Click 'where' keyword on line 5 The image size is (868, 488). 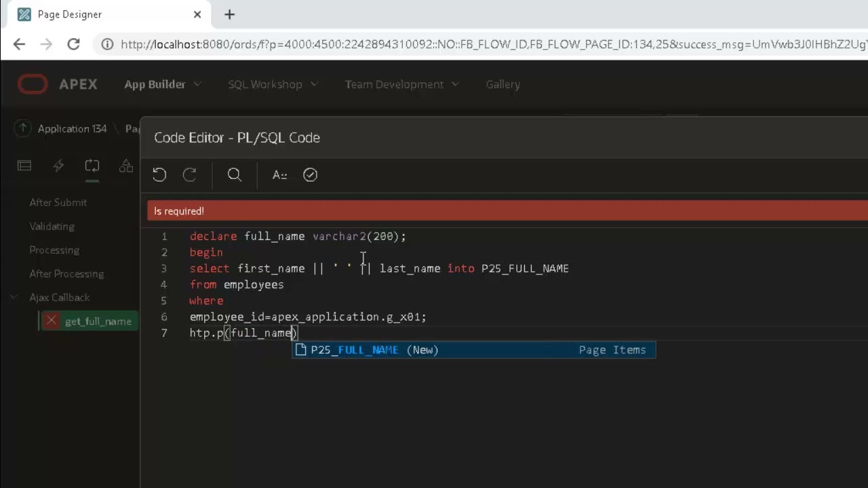(x=206, y=300)
